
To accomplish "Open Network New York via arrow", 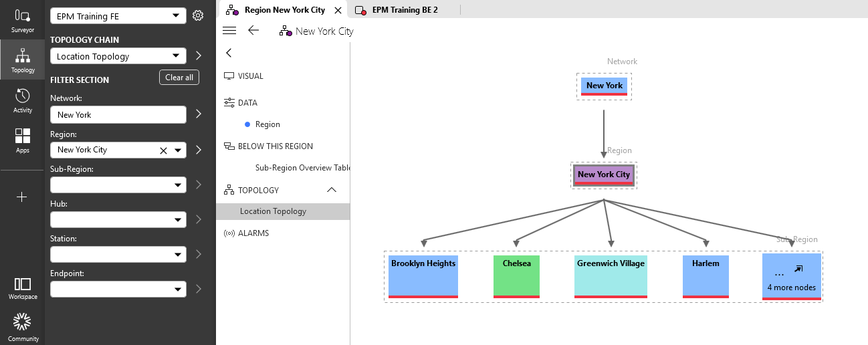I will [x=199, y=114].
